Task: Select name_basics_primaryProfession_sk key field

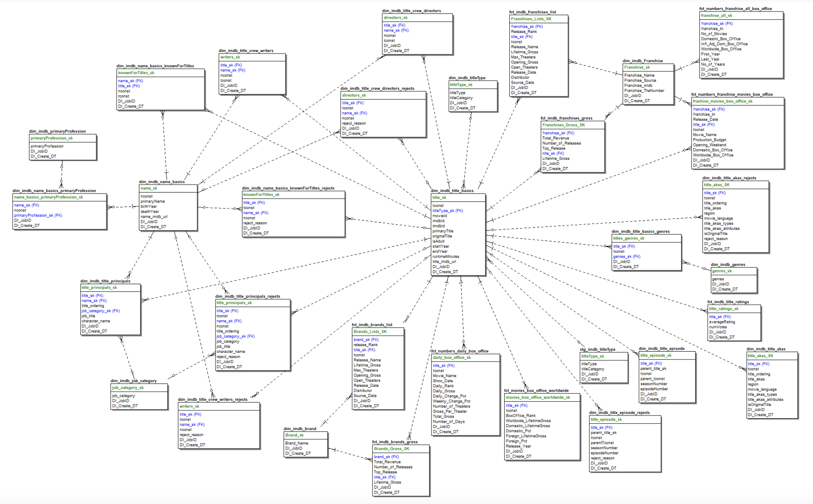Action: point(48,197)
